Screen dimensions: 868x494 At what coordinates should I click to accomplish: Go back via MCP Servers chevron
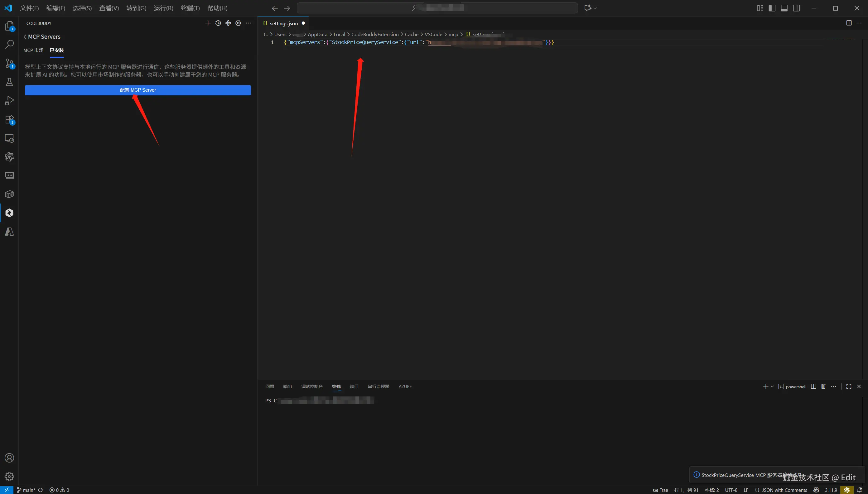[25, 37]
